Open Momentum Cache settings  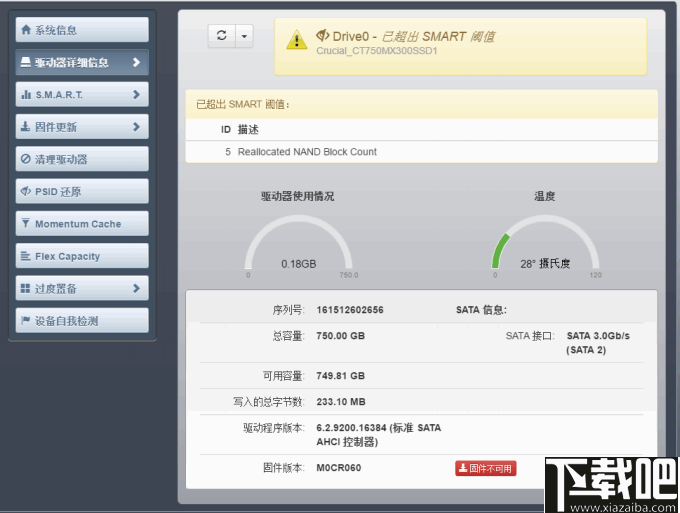point(82,224)
